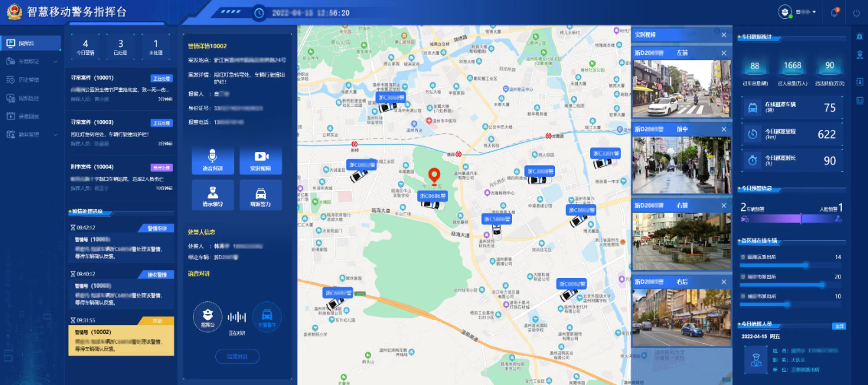Viewport: 868px width, 385px height.
Task: Select 历史警情 in the left sidebar
Action: click(x=29, y=80)
